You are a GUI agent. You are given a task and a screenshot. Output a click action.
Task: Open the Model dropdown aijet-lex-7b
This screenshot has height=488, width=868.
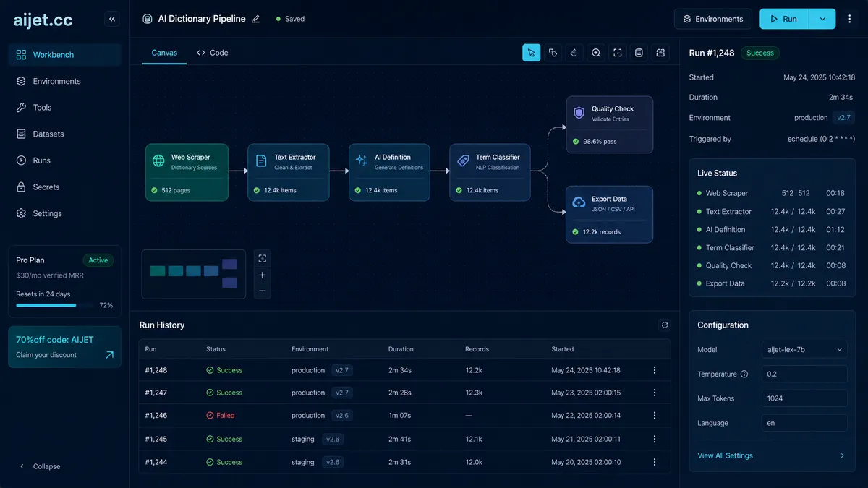(x=804, y=349)
